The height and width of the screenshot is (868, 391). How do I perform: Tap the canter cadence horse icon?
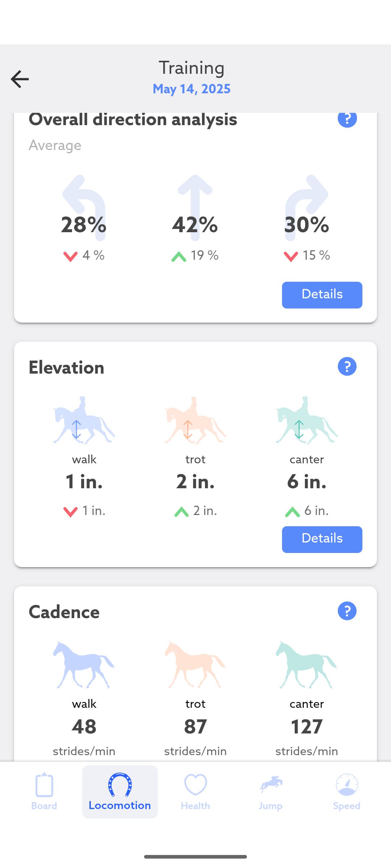[x=306, y=665]
